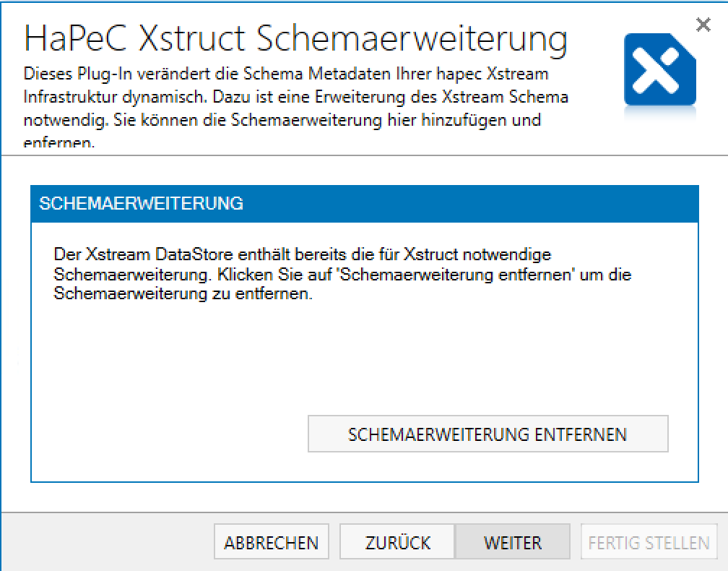Select the blue SCHEMAERWEITERUNG section header
The height and width of the screenshot is (571, 728).
coord(364,204)
